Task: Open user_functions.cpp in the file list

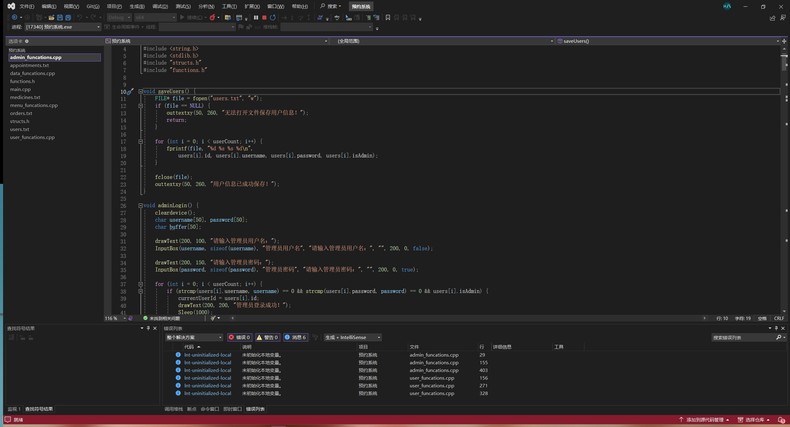Action: click(32, 137)
